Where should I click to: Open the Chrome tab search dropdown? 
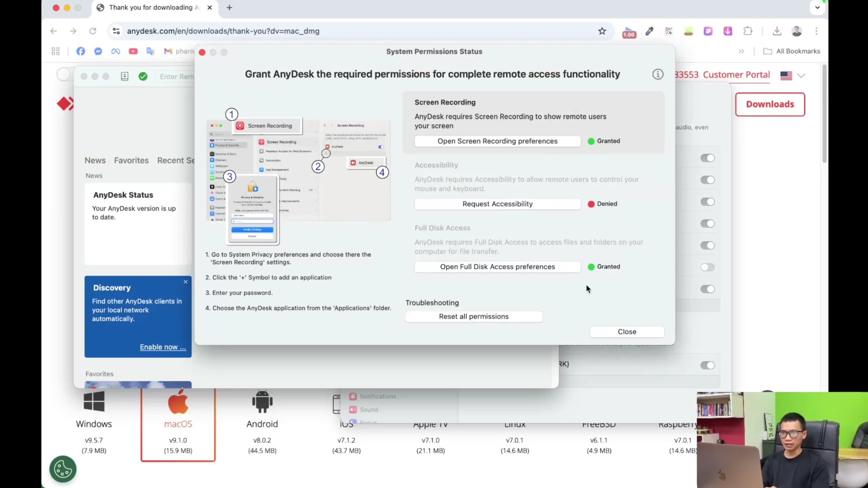pyautogui.click(x=817, y=8)
